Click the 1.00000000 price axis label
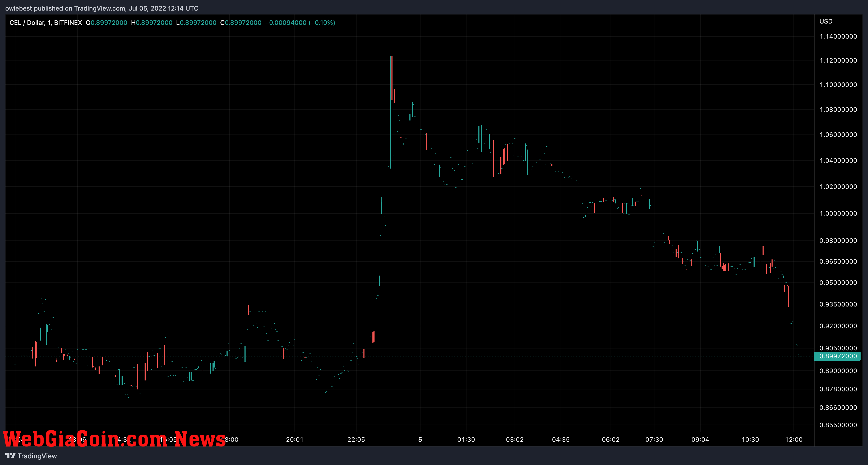The width and height of the screenshot is (868, 465). tap(838, 213)
